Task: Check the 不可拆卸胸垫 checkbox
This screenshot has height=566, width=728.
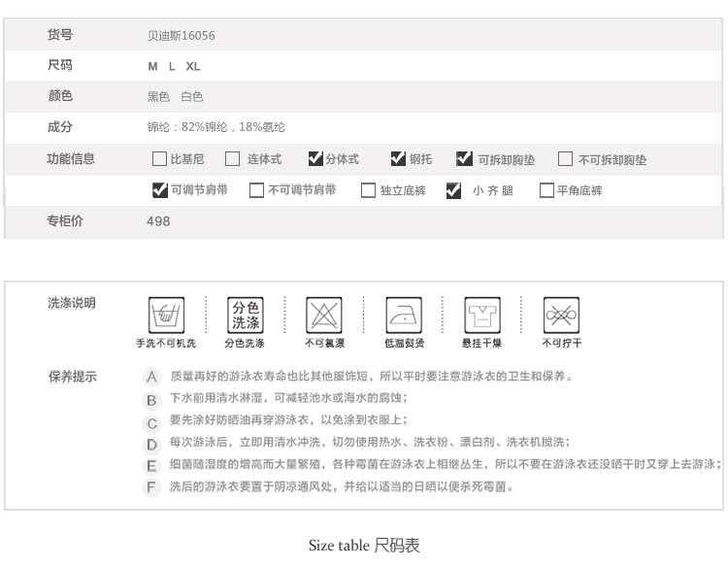Action: 565,159
